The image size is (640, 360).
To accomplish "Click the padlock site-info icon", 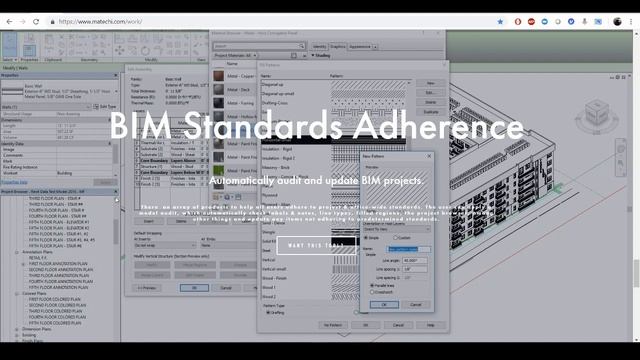I will 52,22.
